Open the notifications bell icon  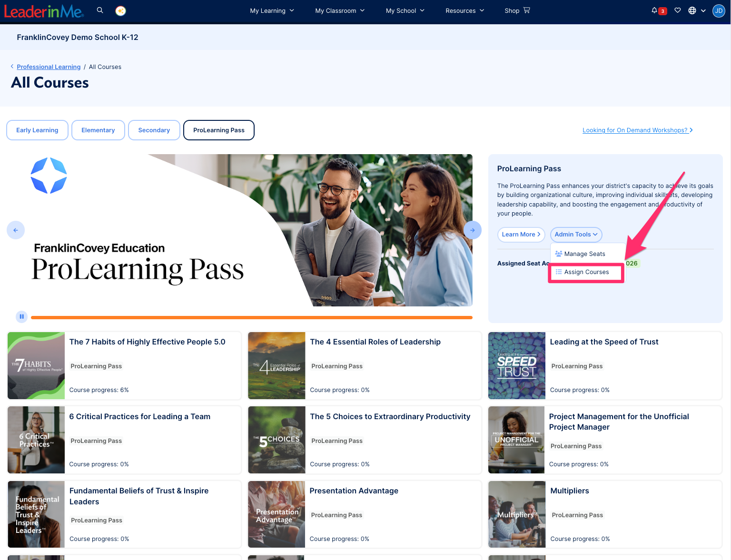(x=654, y=10)
